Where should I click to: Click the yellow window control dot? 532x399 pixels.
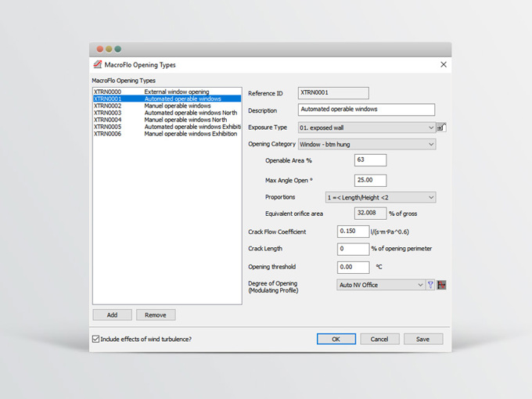tap(109, 49)
